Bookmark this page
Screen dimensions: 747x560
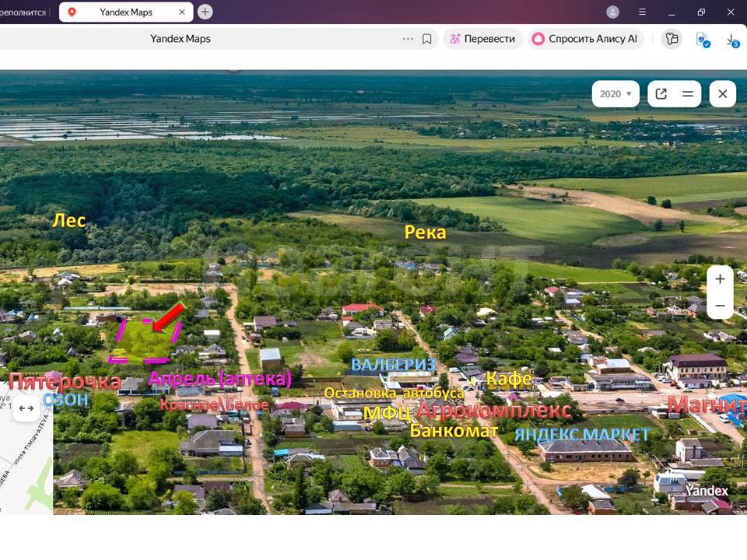tap(427, 39)
